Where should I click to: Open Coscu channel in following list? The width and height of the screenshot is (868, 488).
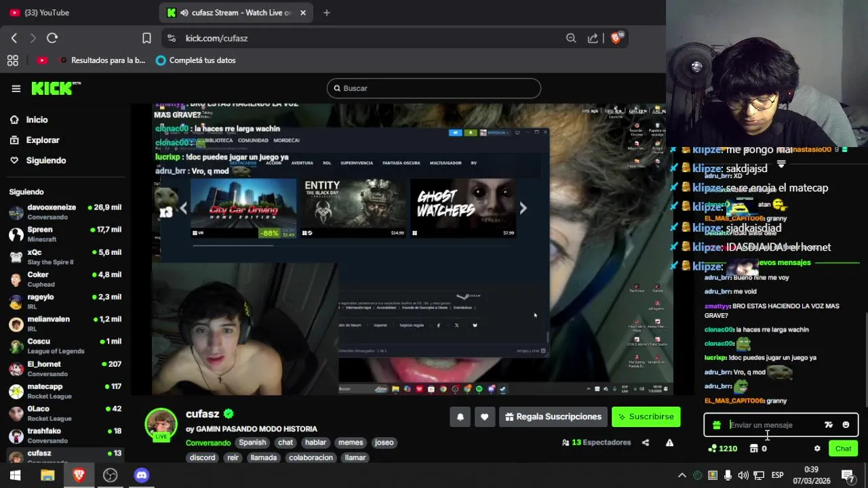65,346
